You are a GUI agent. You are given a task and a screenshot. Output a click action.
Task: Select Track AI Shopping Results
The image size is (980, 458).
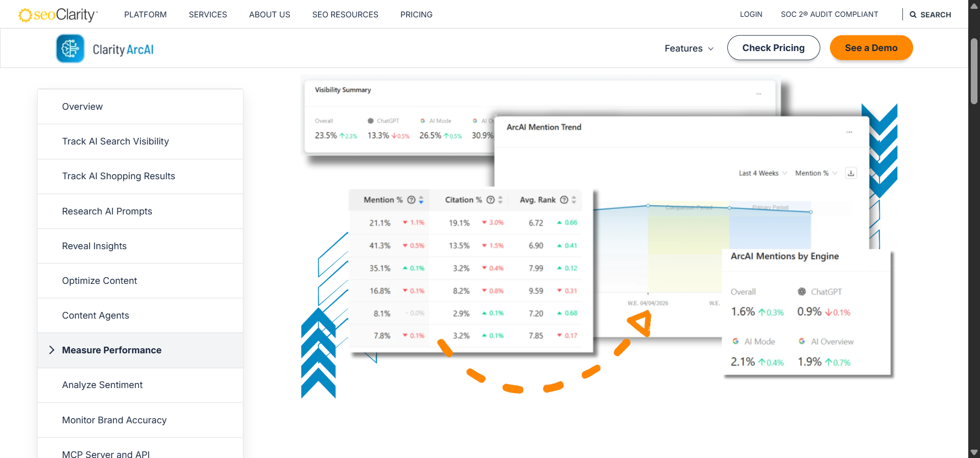click(140, 176)
